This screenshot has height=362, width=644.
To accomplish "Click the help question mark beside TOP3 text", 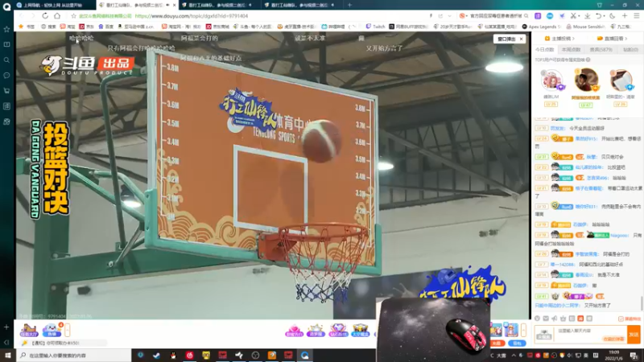I will pos(588,60).
